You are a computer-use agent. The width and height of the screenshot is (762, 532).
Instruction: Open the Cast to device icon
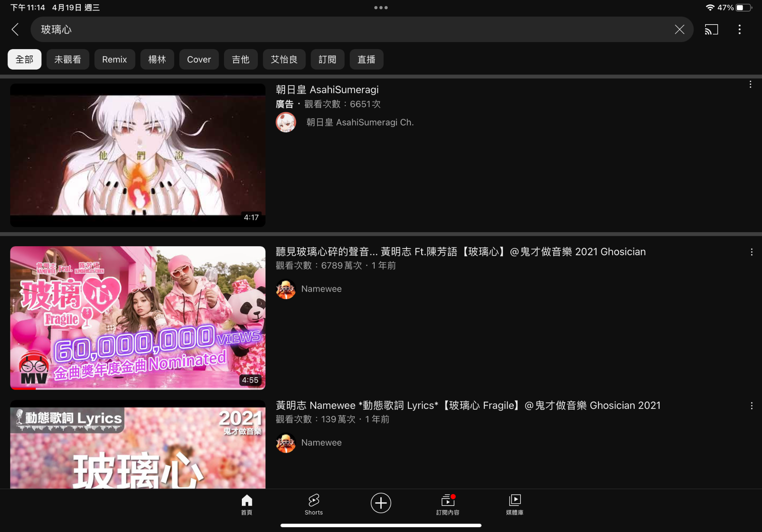coord(711,29)
